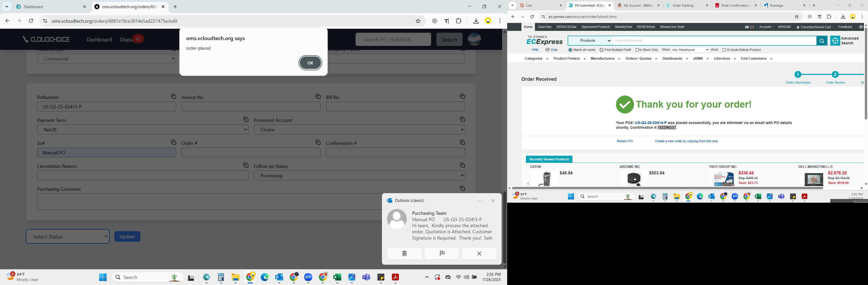Click create new order by copying link

686,141
